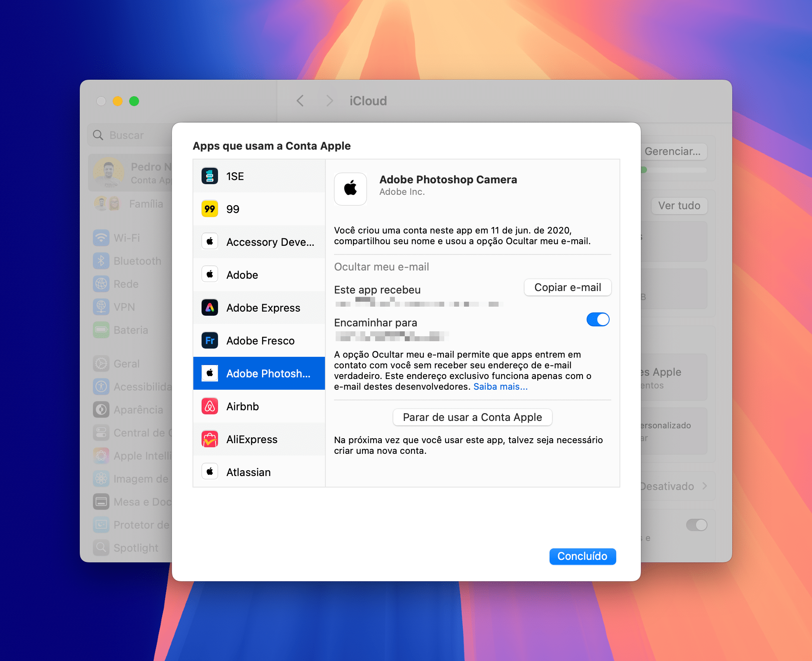Click the Aparência icon in sidebar
The image size is (812, 661).
tap(101, 409)
